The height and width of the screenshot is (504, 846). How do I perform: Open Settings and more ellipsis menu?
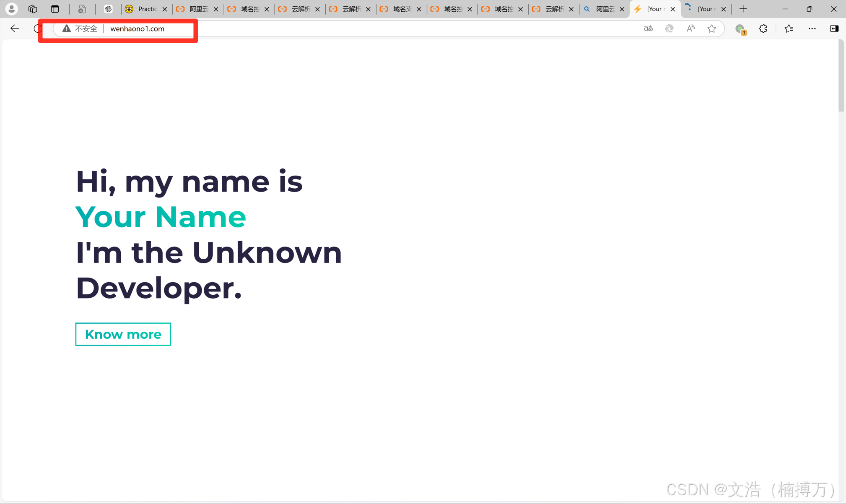[812, 29]
